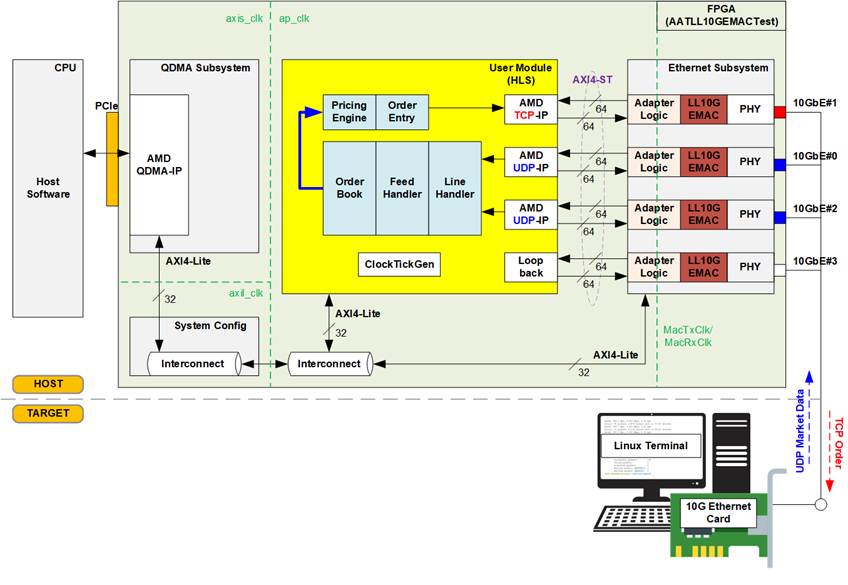The height and width of the screenshot is (585, 848).
Task: Select Adapter Logic in the 10GbE#3 row
Action: pos(654,267)
